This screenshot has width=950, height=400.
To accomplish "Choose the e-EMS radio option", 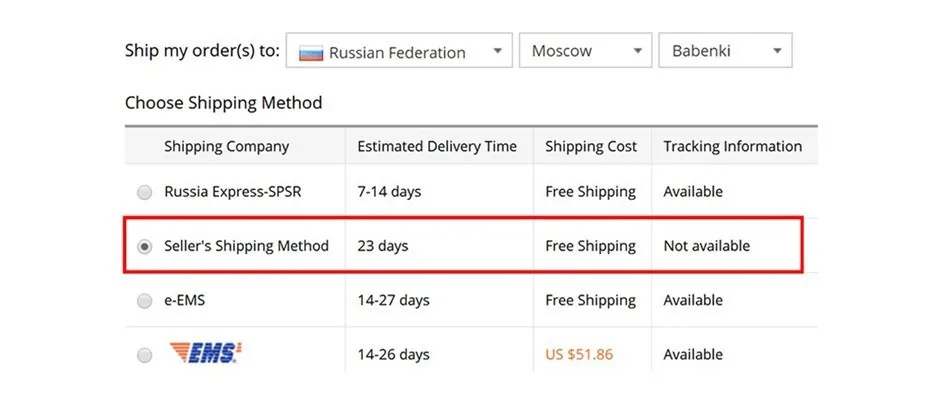I will click(x=145, y=300).
